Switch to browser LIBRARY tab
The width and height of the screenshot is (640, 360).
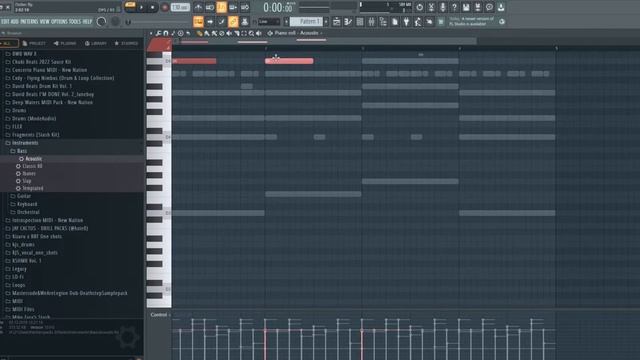96,43
